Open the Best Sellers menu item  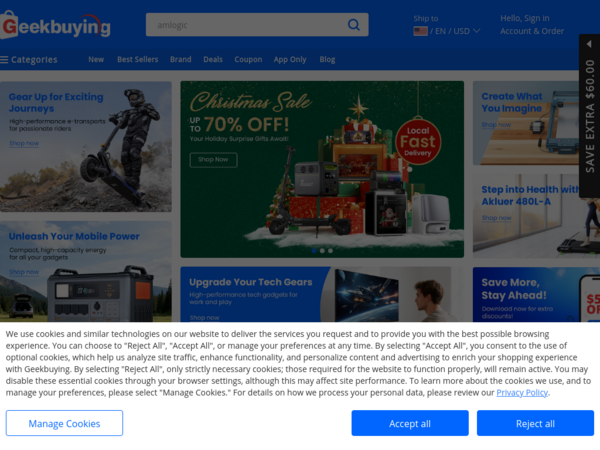(x=138, y=59)
